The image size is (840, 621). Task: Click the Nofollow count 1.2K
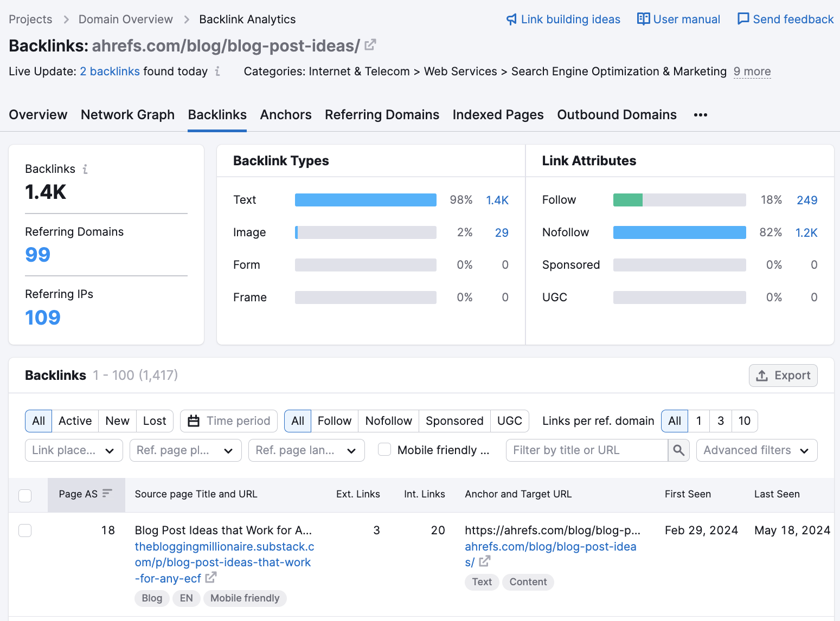(x=806, y=232)
